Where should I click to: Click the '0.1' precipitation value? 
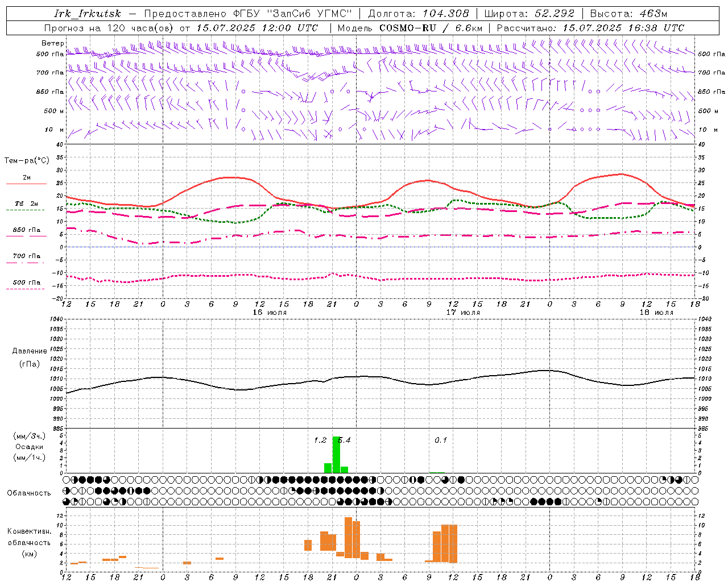(441, 440)
